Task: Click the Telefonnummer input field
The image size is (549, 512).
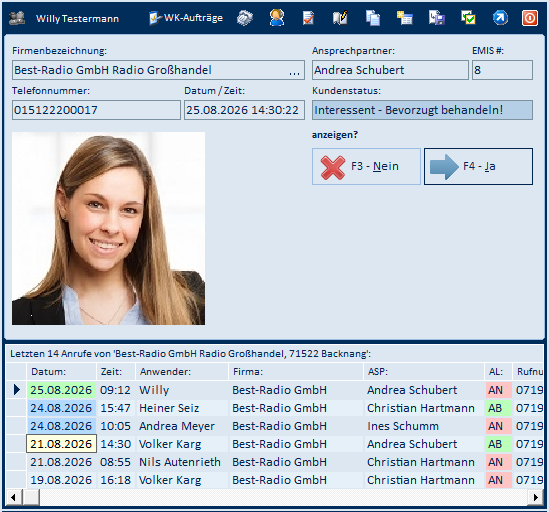Action: point(96,110)
